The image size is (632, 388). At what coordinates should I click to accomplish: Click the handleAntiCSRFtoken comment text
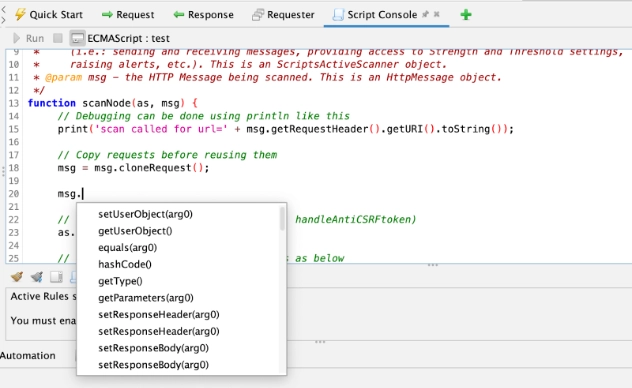[x=355, y=220]
